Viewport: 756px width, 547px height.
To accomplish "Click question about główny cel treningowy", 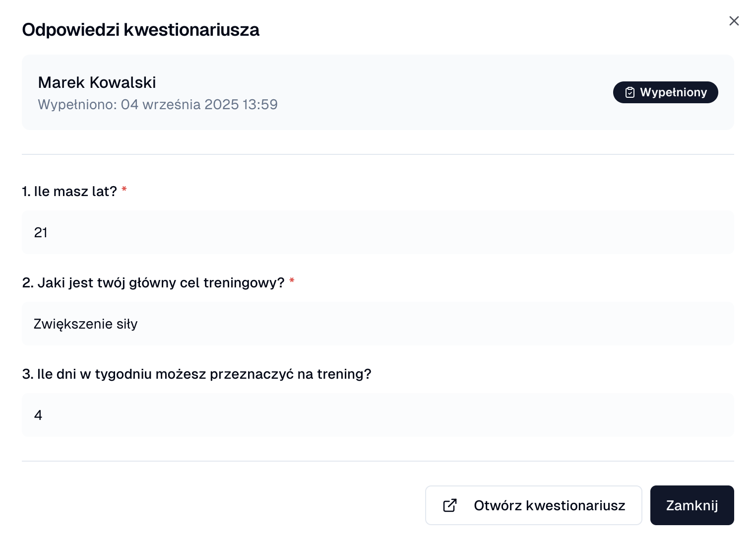I will click(x=154, y=282).
